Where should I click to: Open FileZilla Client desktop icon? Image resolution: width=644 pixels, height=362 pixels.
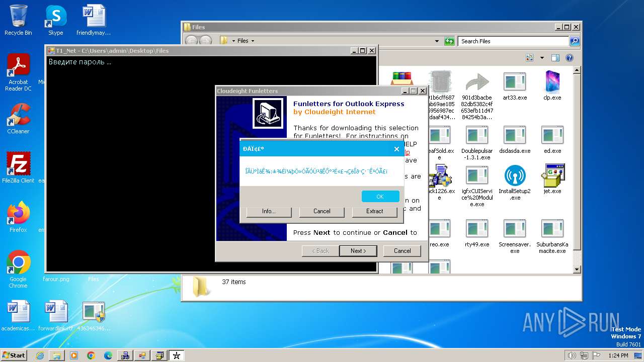(x=18, y=167)
